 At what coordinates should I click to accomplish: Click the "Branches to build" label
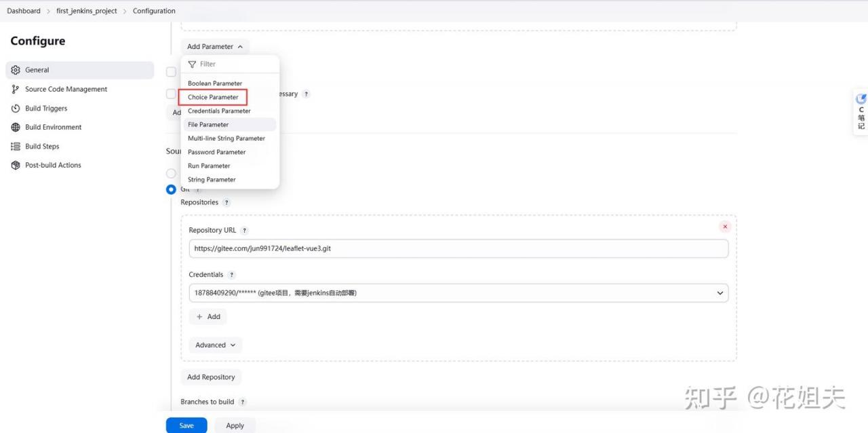tap(208, 402)
